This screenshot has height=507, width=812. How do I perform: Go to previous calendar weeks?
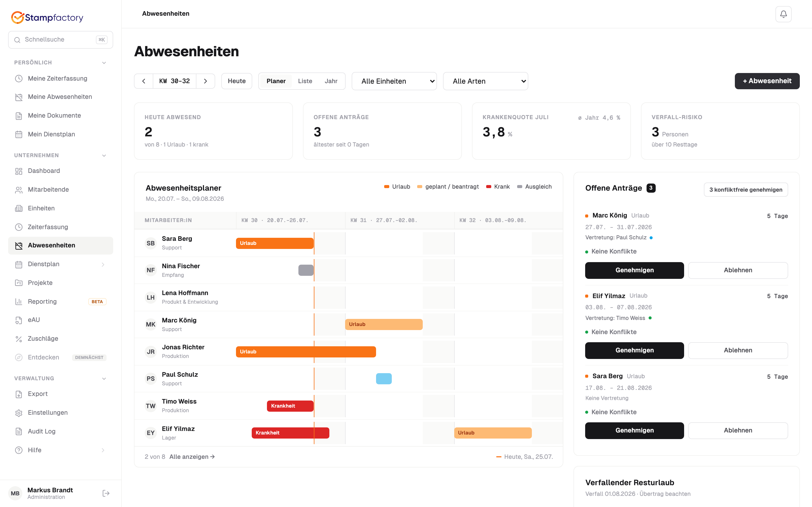[144, 81]
